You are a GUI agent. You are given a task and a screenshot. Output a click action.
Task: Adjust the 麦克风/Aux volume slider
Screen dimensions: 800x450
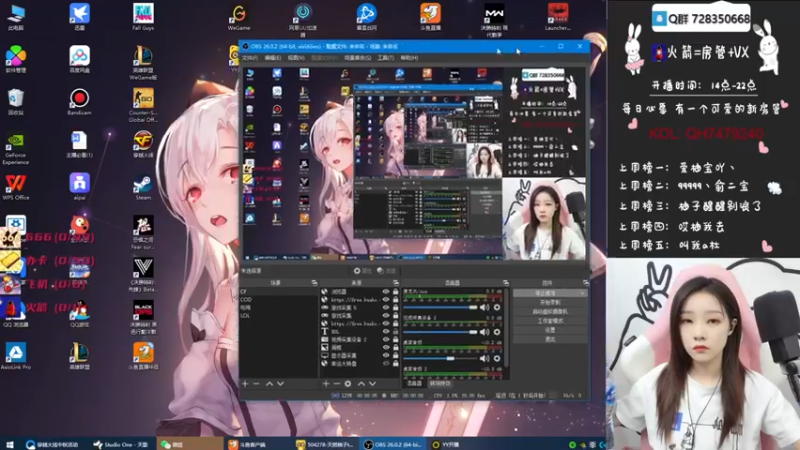click(440, 307)
